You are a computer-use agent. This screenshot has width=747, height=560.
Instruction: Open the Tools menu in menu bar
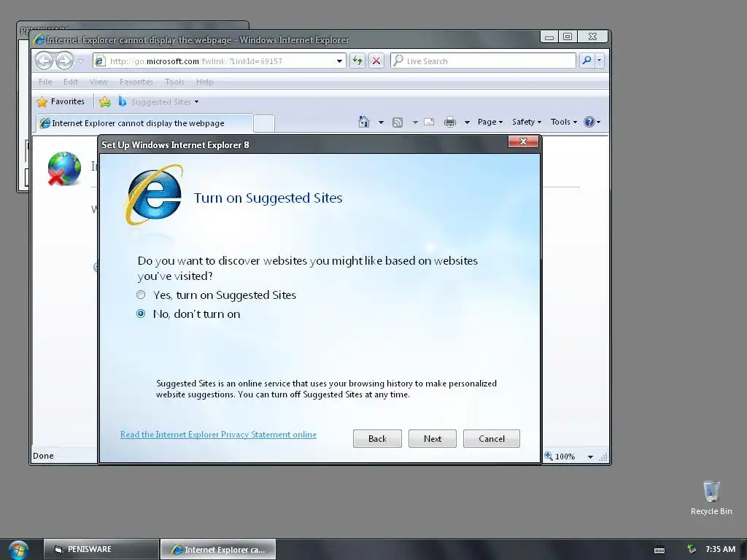click(x=174, y=82)
